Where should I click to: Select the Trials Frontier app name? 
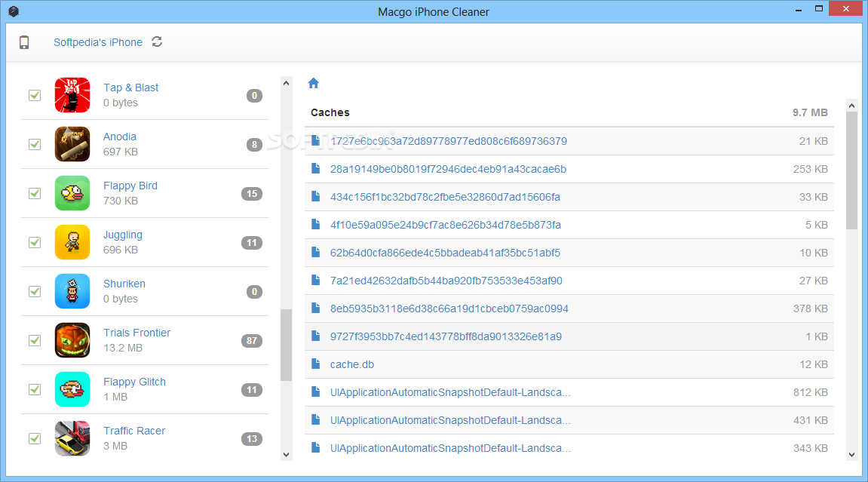(x=136, y=333)
